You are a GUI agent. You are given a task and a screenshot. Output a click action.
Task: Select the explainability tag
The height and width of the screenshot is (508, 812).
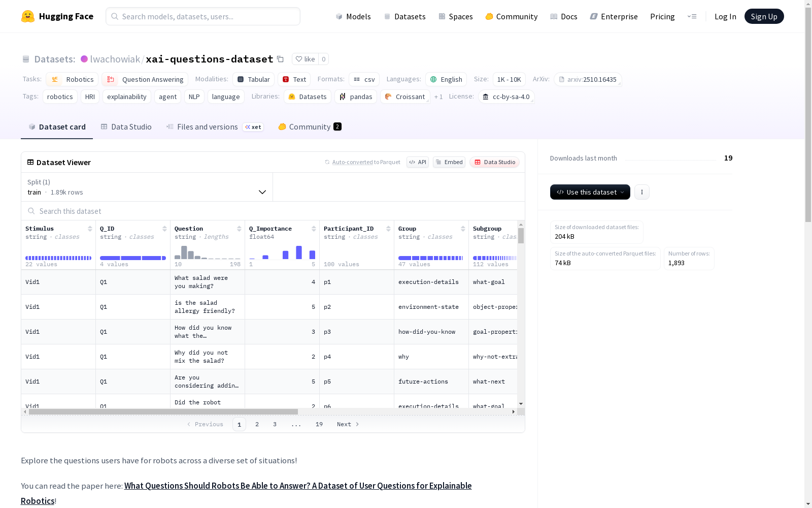(x=127, y=97)
